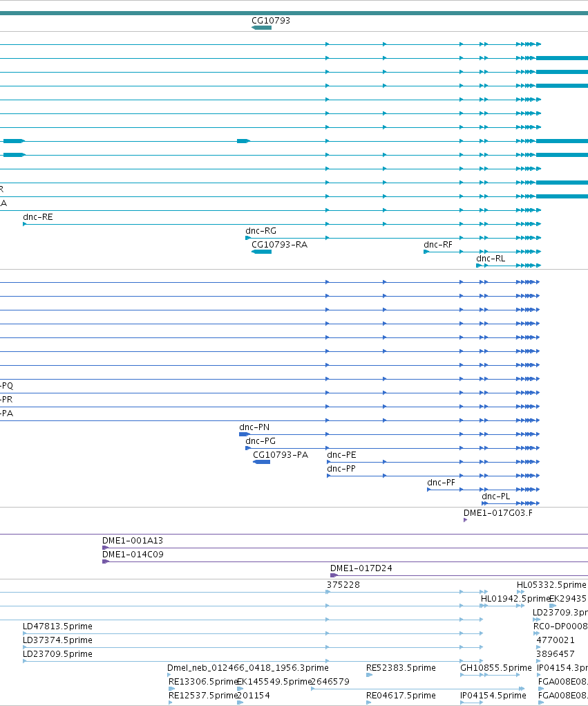Click the CG10793-RA transcript box glyph
This screenshot has height=706, width=588.
pyautogui.click(x=261, y=252)
